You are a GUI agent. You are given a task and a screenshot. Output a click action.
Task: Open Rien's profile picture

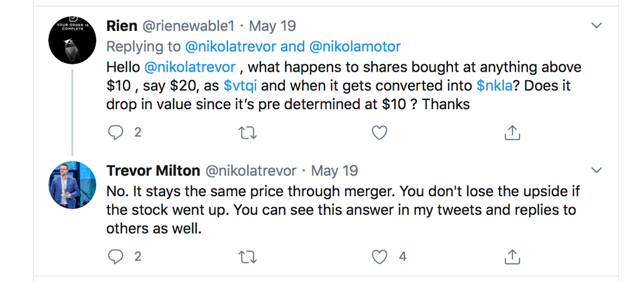coord(72,40)
